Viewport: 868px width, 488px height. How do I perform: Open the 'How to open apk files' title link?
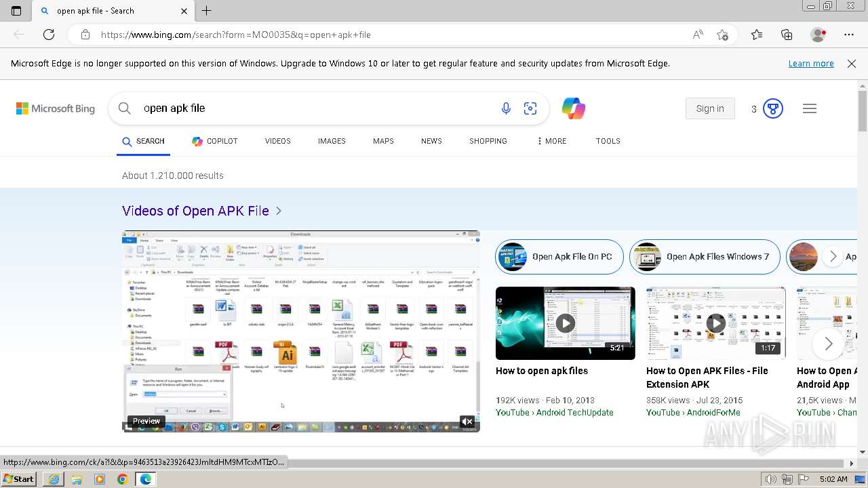click(542, 371)
